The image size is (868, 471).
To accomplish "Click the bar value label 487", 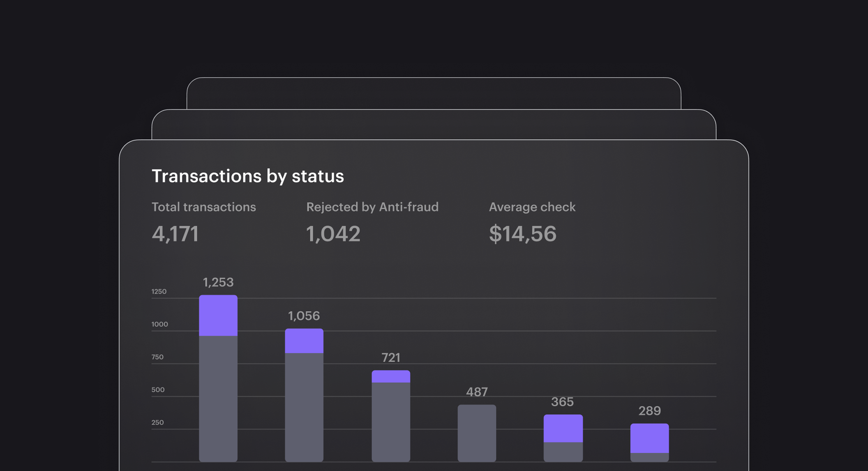I will (x=477, y=392).
